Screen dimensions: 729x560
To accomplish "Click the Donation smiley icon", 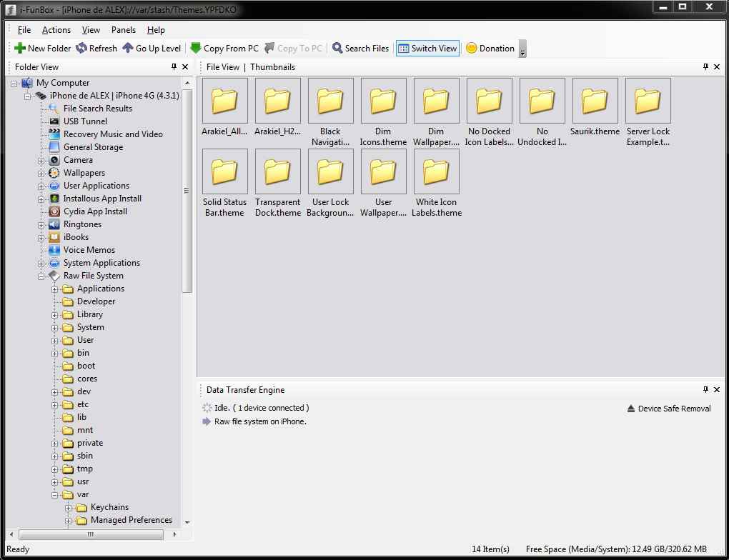I will [x=471, y=48].
